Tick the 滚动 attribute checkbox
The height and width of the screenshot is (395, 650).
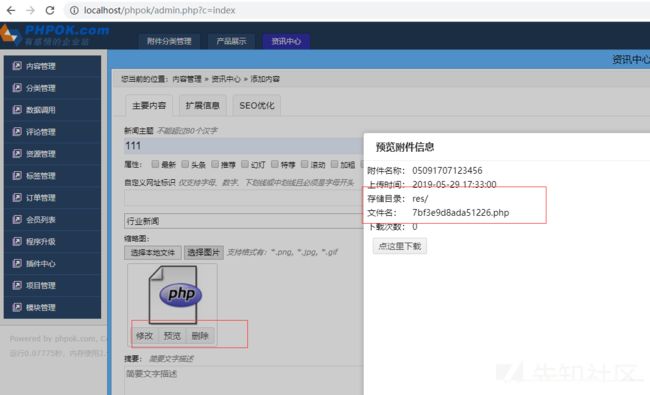305,164
